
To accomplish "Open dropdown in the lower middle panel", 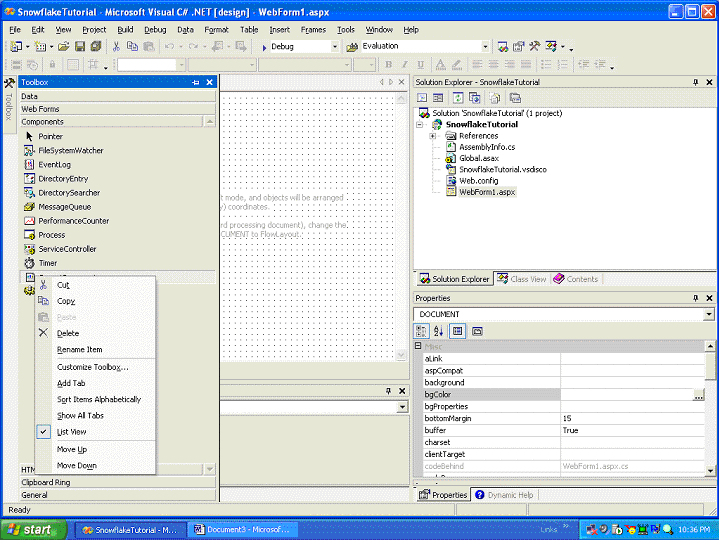I will pyautogui.click(x=402, y=407).
